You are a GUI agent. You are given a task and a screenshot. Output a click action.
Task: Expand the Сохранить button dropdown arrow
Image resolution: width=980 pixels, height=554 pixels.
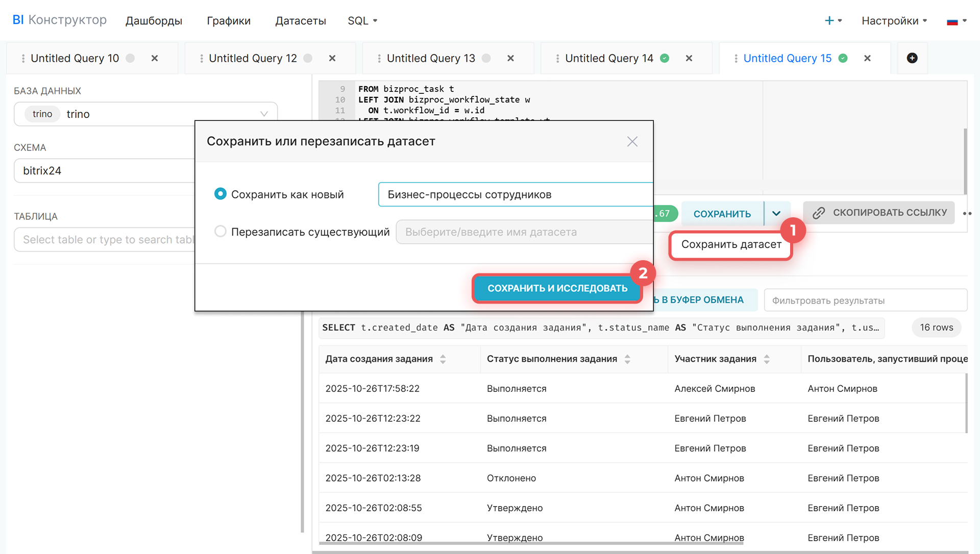pos(776,214)
